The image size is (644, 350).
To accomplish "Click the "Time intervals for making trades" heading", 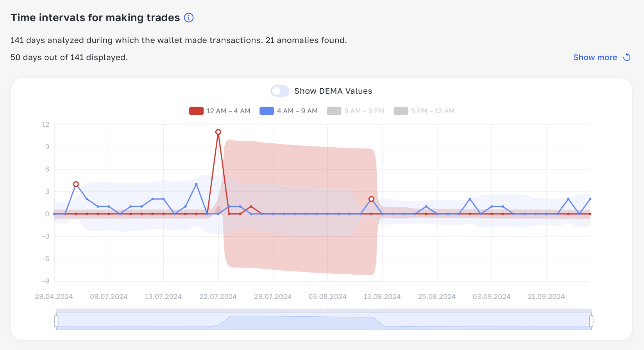I will [95, 18].
